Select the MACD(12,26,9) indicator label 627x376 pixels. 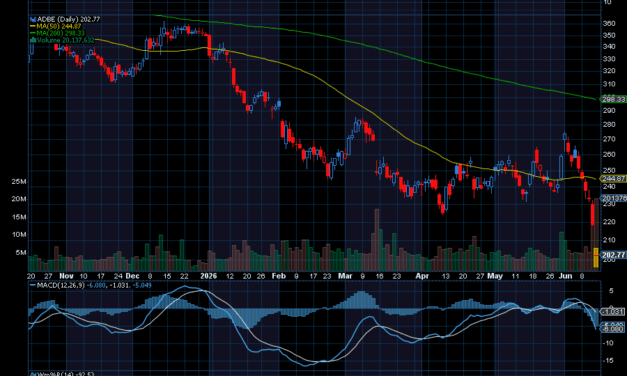pyautogui.click(x=60, y=286)
